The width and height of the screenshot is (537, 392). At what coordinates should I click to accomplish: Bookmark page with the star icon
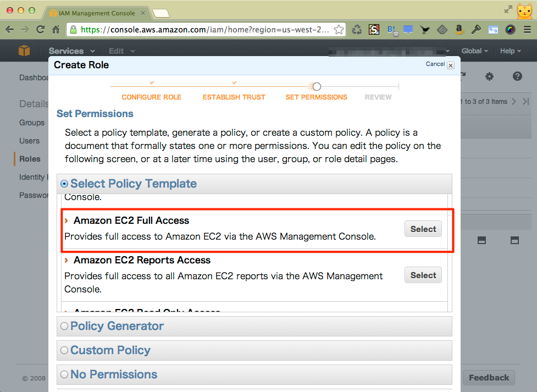click(x=339, y=30)
